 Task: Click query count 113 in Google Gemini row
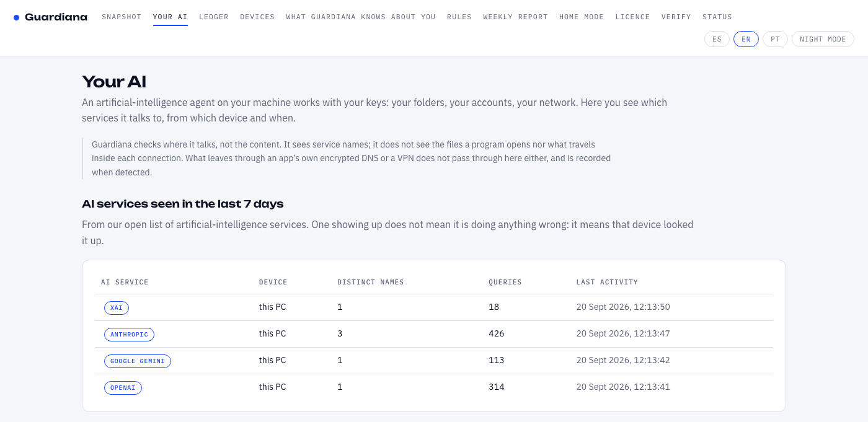point(497,360)
